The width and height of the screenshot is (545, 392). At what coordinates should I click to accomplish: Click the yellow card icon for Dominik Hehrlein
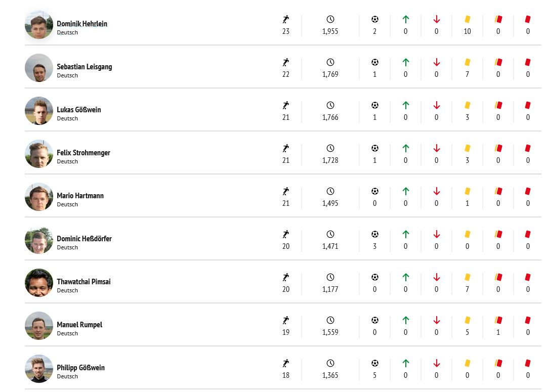point(468,19)
